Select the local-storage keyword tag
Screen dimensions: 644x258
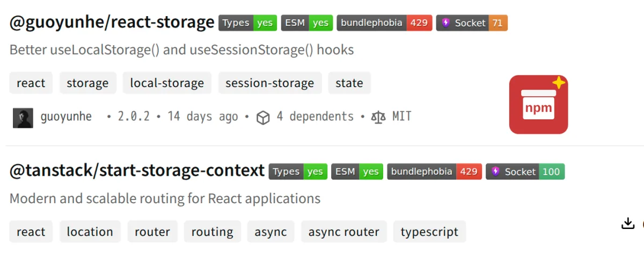tap(167, 83)
